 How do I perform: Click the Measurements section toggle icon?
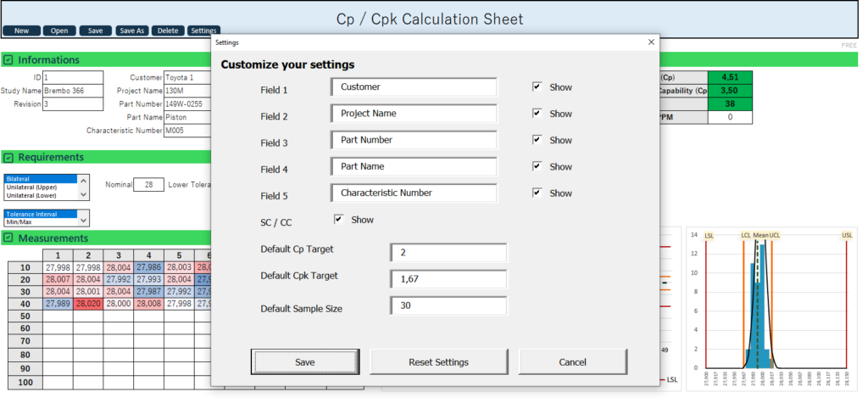pyautogui.click(x=8, y=238)
